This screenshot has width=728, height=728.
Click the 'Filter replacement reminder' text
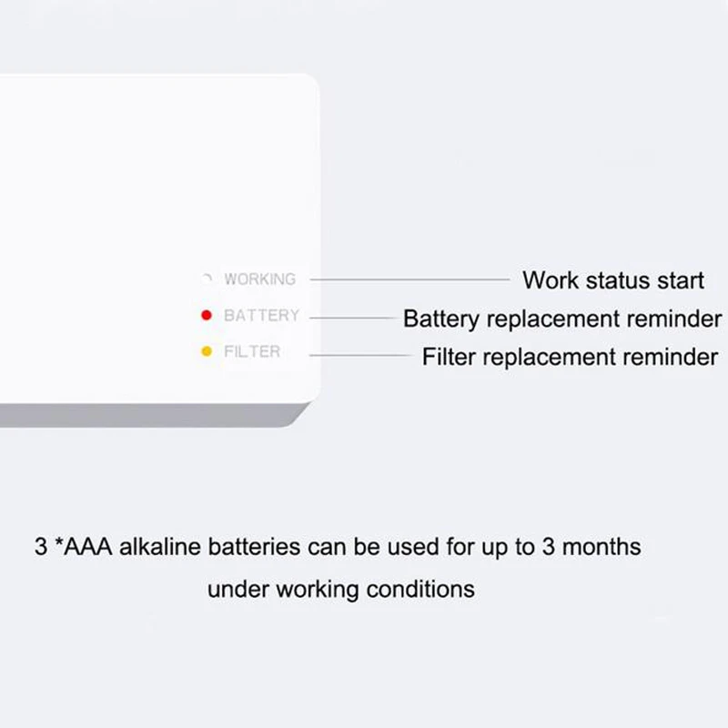coord(570,357)
